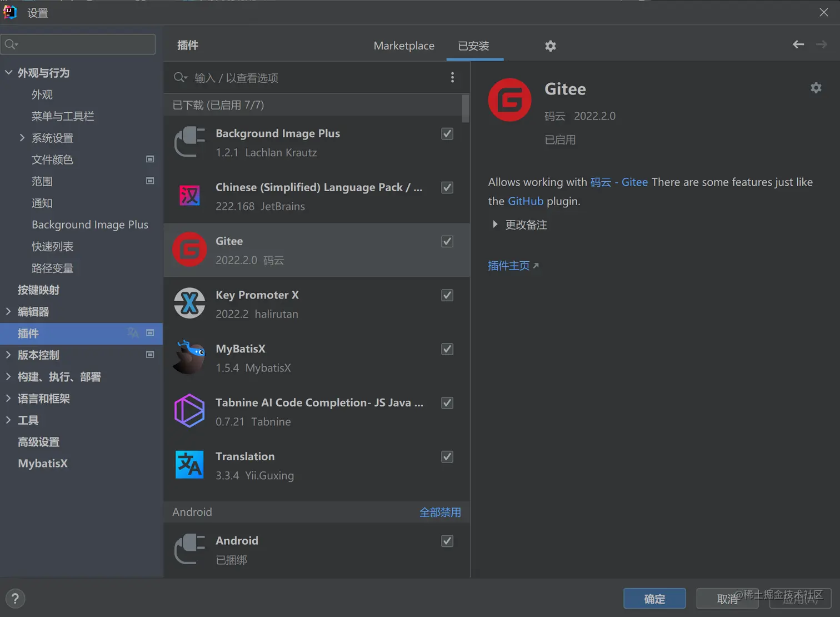
Task: Click the Chinese Language Pack plugin icon
Action: click(189, 196)
